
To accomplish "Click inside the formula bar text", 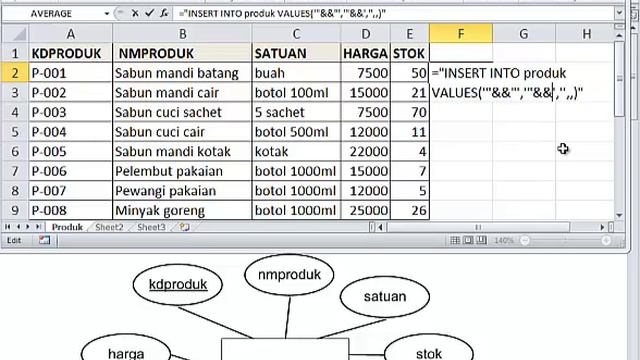I will [282, 13].
